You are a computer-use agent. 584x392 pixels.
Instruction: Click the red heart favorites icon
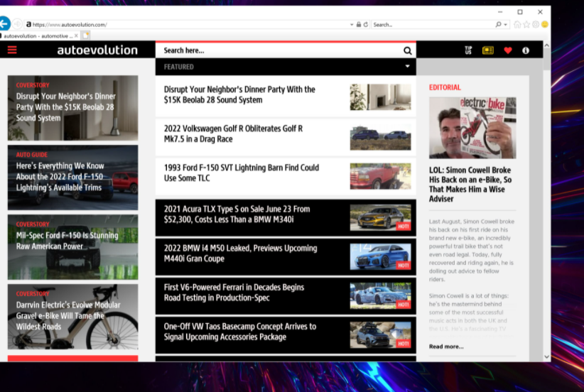coord(507,50)
